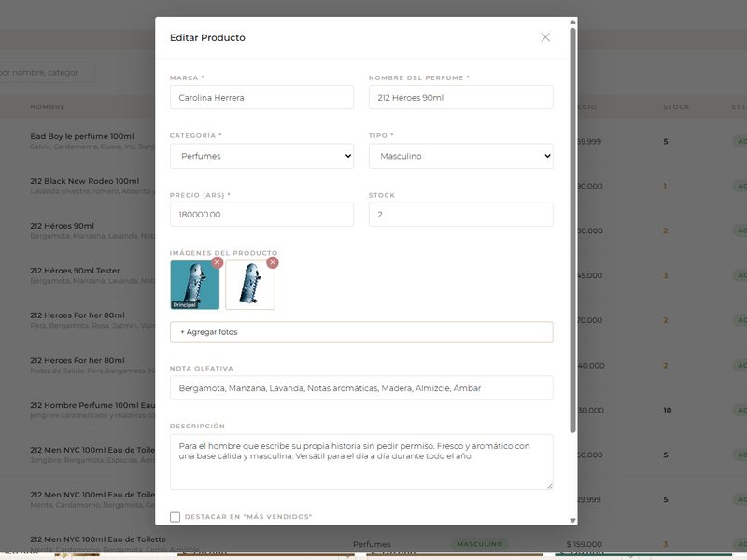
Task: Check Destacar en Más Vendidos checkbox
Action: coord(175,517)
